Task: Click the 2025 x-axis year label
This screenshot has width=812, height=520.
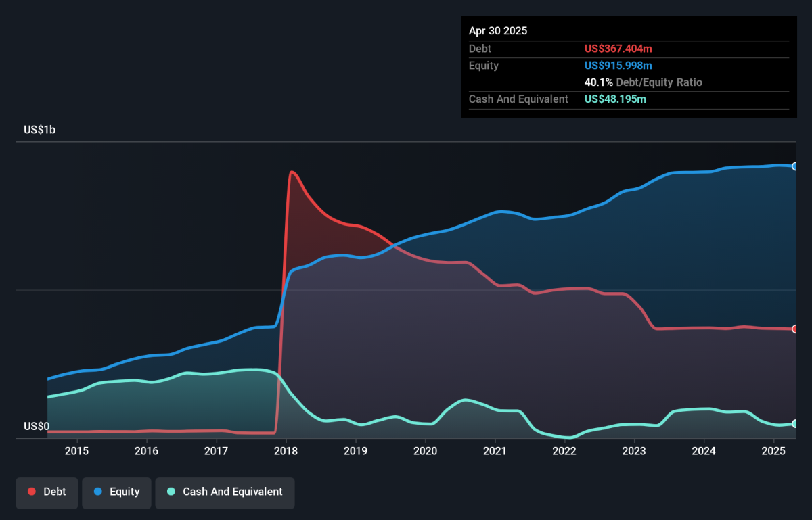Action: click(x=773, y=451)
